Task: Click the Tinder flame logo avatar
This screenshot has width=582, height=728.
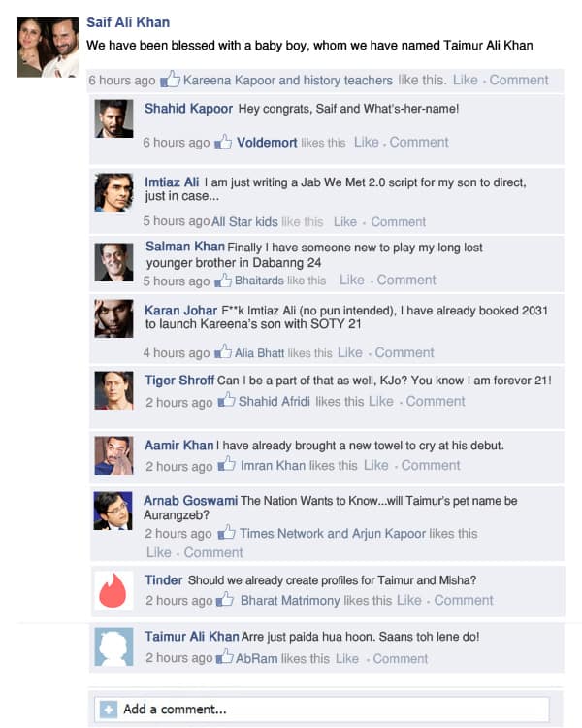Action: [113, 590]
